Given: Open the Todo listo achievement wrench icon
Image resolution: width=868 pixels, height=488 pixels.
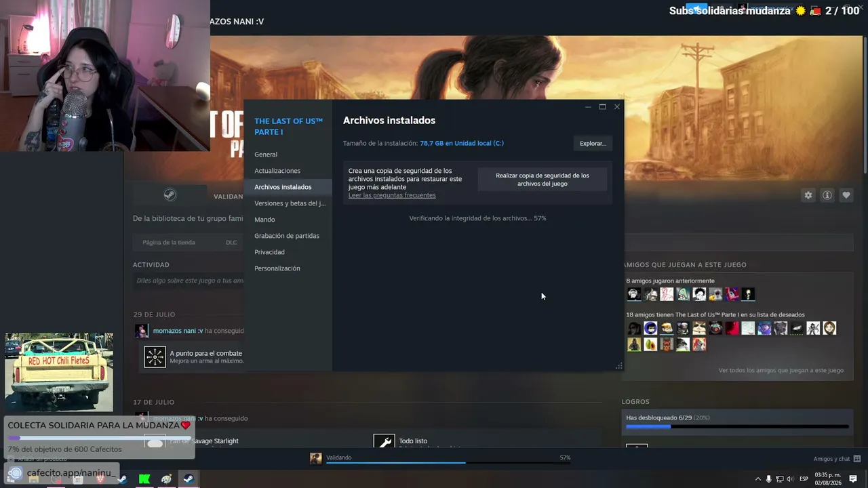Looking at the screenshot, I should pos(384,442).
